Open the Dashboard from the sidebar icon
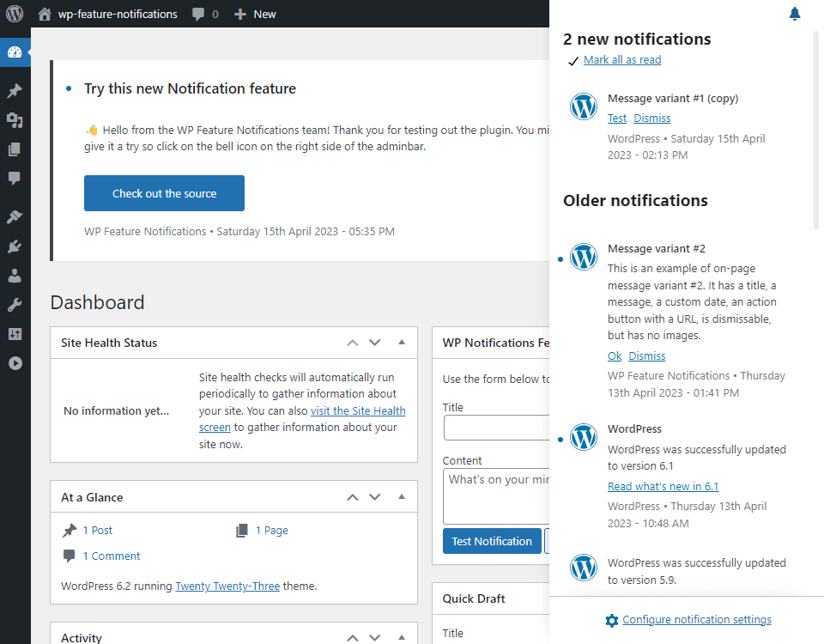824x644 pixels. click(x=15, y=52)
